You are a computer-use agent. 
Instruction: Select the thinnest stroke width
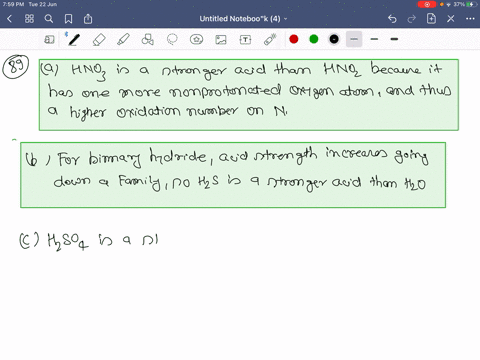pos(354,39)
